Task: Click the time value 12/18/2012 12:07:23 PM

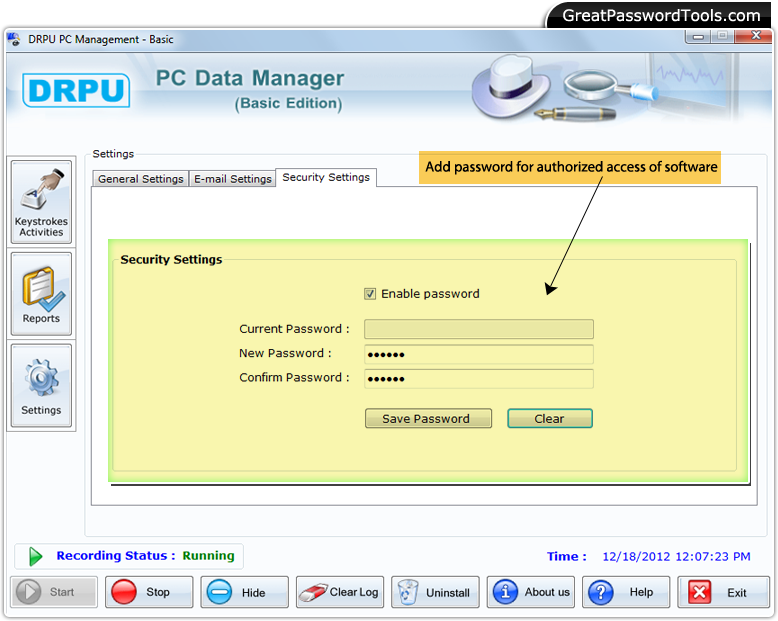Action: point(676,557)
